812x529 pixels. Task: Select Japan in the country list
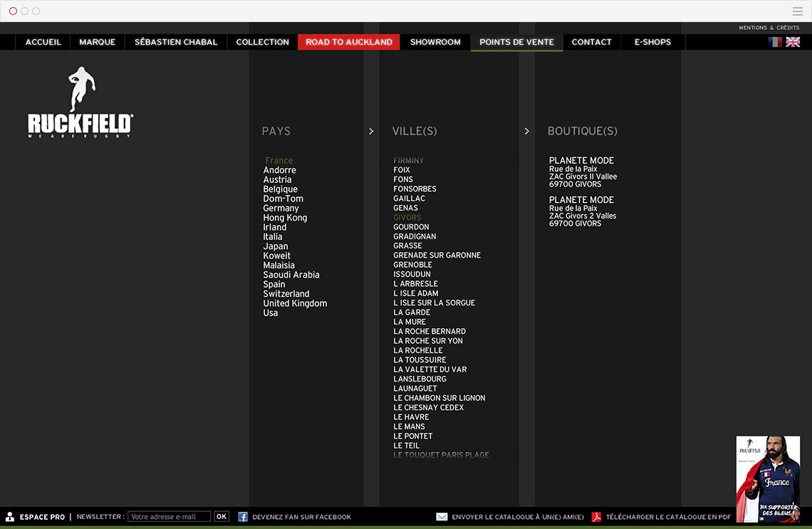[x=276, y=246]
